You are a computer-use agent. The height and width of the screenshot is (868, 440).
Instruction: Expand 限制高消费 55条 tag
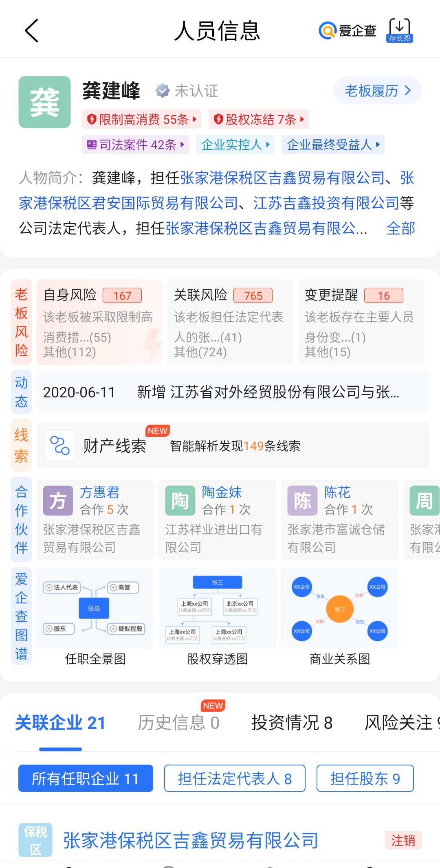point(141,119)
